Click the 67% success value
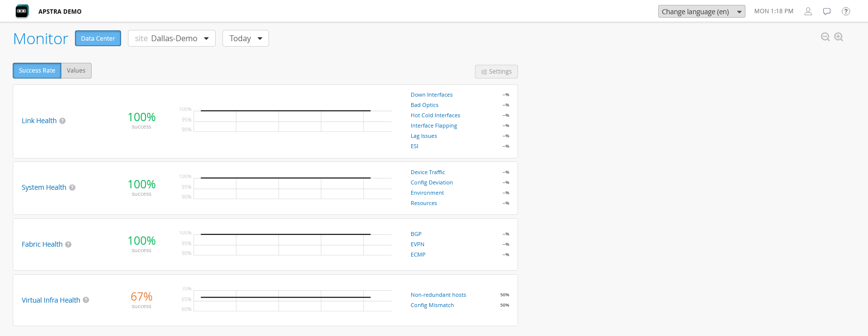868x336 pixels. tap(142, 297)
